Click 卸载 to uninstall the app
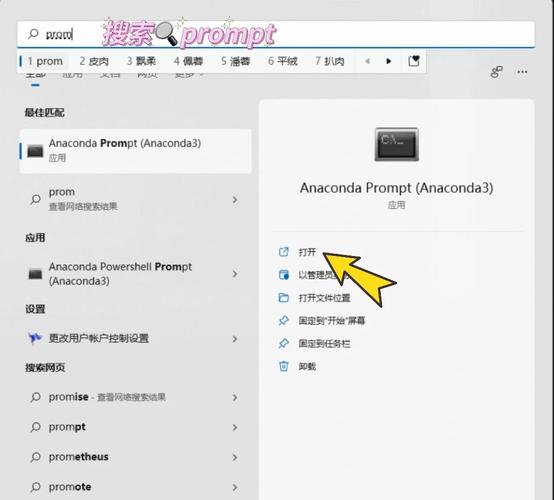 point(307,366)
